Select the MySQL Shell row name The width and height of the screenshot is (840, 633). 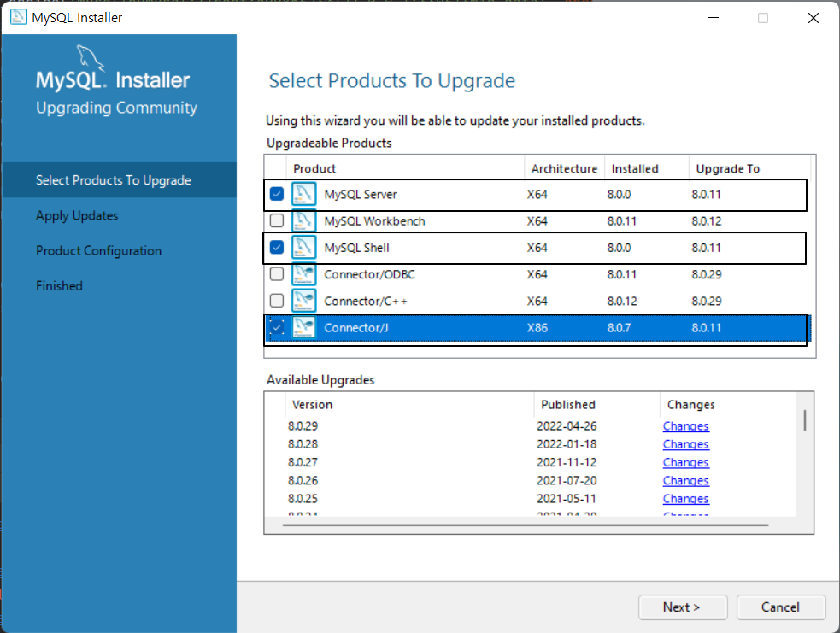tap(357, 248)
